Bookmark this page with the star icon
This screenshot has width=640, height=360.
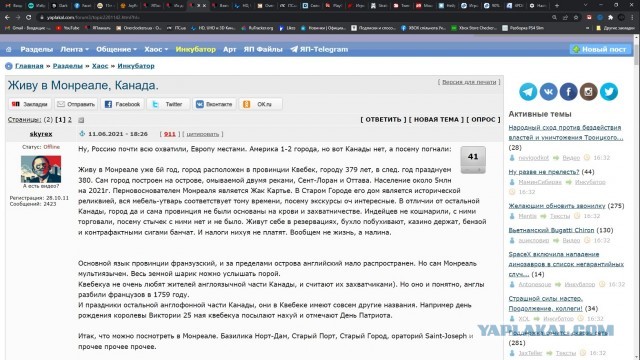[576, 18]
